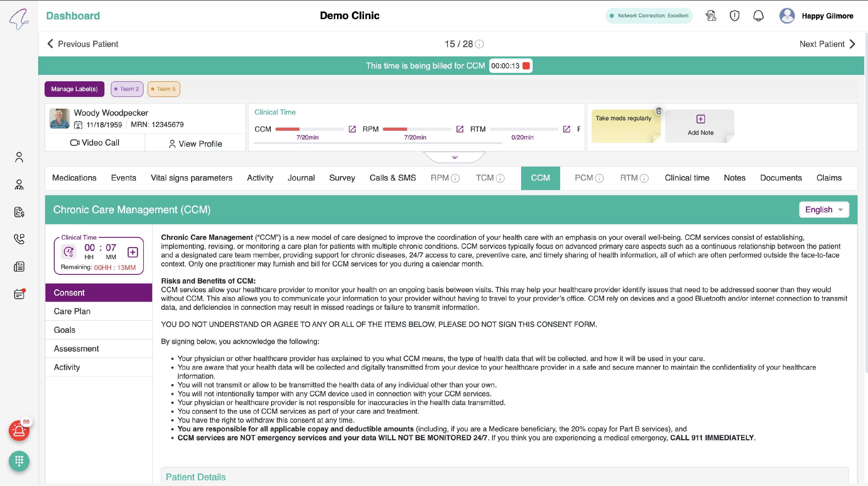Open the notifications bell in header

[758, 16]
